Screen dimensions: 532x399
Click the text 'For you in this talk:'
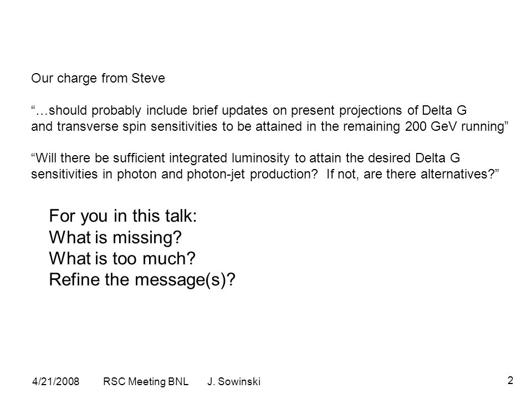coord(123,216)
